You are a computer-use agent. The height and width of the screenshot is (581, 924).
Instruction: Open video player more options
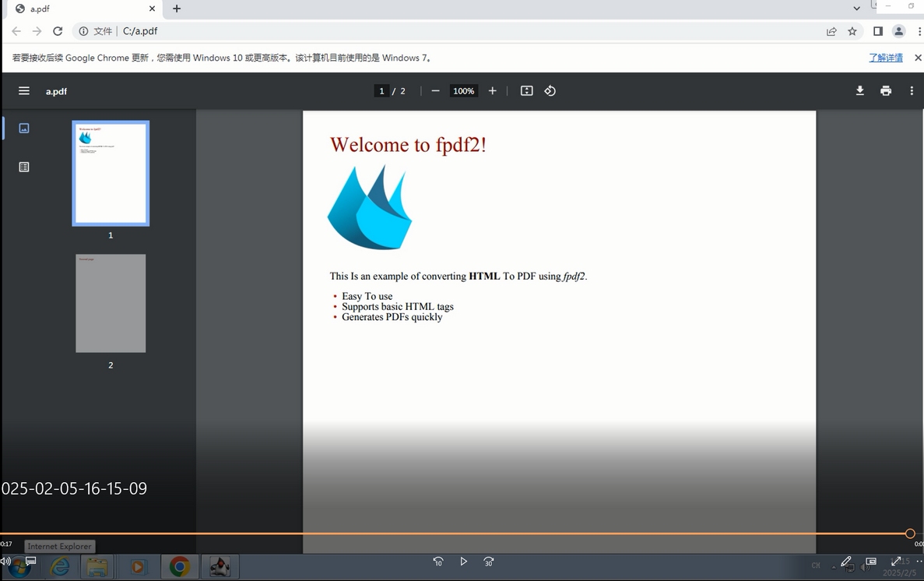click(x=919, y=562)
